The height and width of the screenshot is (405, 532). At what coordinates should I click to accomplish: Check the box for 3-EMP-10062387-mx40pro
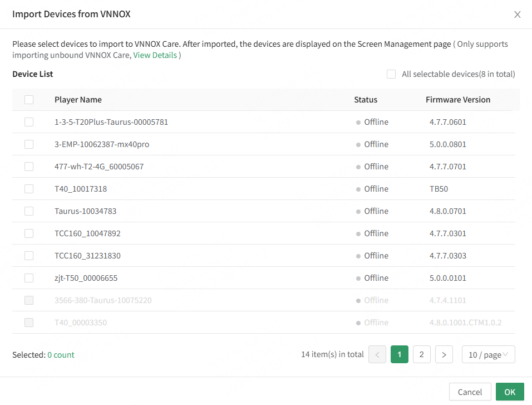(29, 144)
